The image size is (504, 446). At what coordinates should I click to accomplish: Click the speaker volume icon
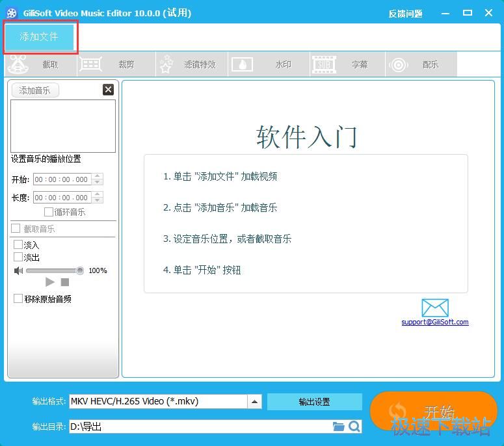18,271
